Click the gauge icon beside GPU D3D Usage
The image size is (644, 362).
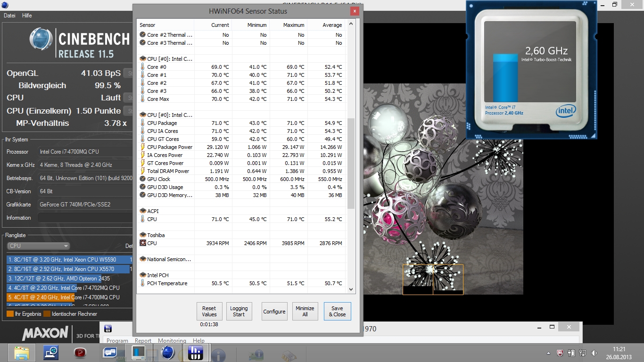143,187
